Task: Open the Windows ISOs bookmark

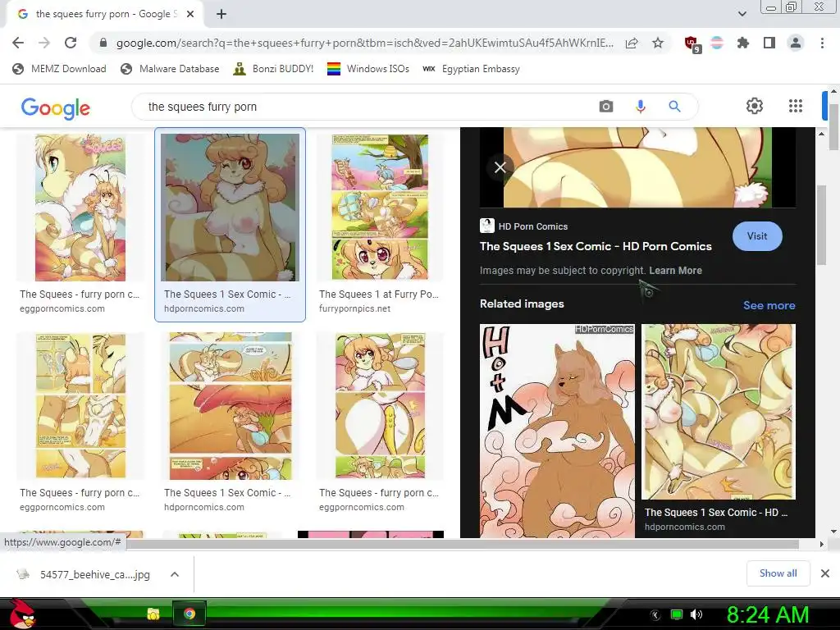Action: (x=368, y=69)
